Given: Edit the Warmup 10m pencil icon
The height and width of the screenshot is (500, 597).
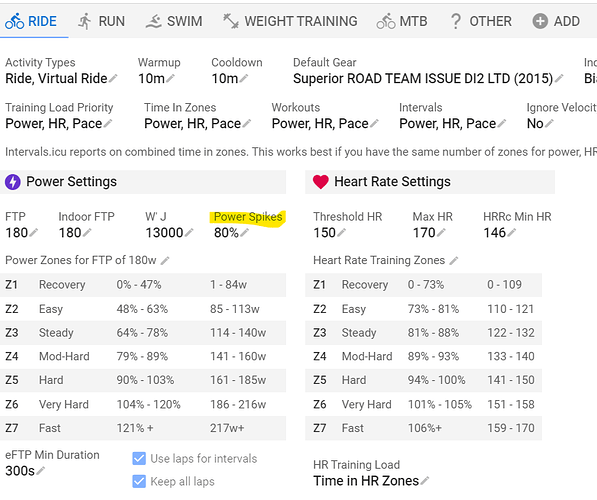Looking at the screenshot, I should (x=170, y=78).
